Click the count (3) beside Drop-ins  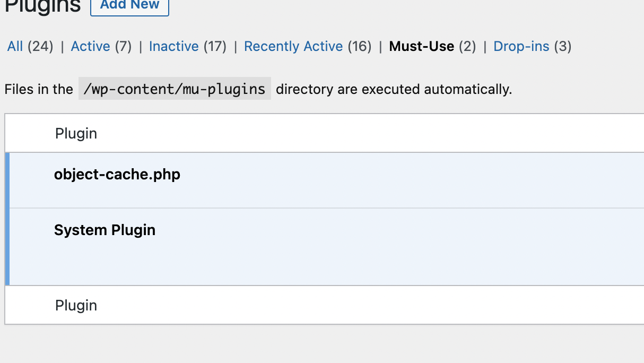click(562, 47)
